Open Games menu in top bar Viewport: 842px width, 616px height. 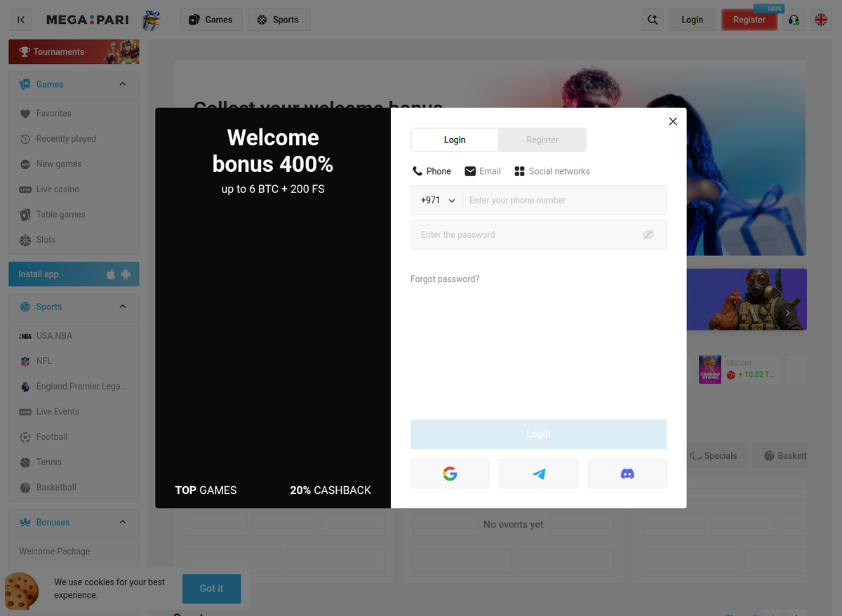point(211,20)
